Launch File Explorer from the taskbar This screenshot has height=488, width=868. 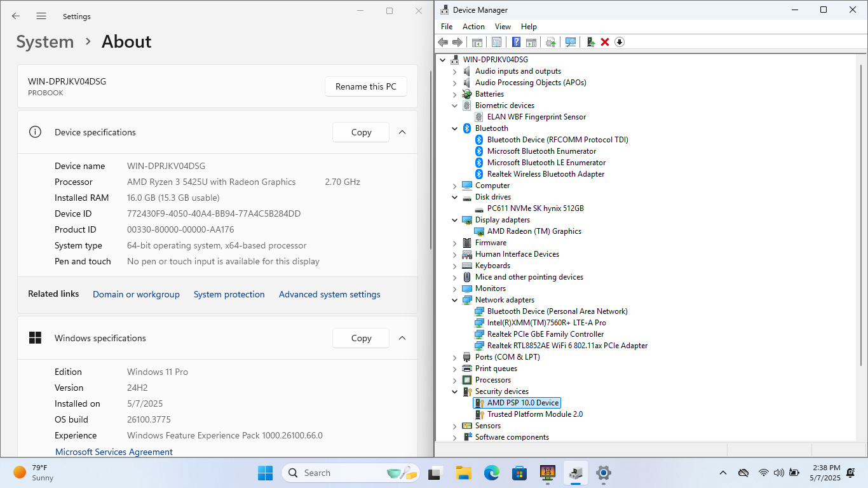463,473
